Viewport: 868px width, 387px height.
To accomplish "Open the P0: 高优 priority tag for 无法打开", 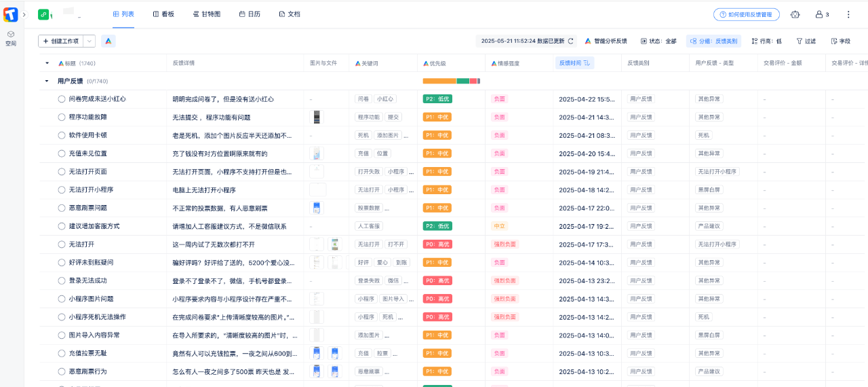I will click(437, 244).
